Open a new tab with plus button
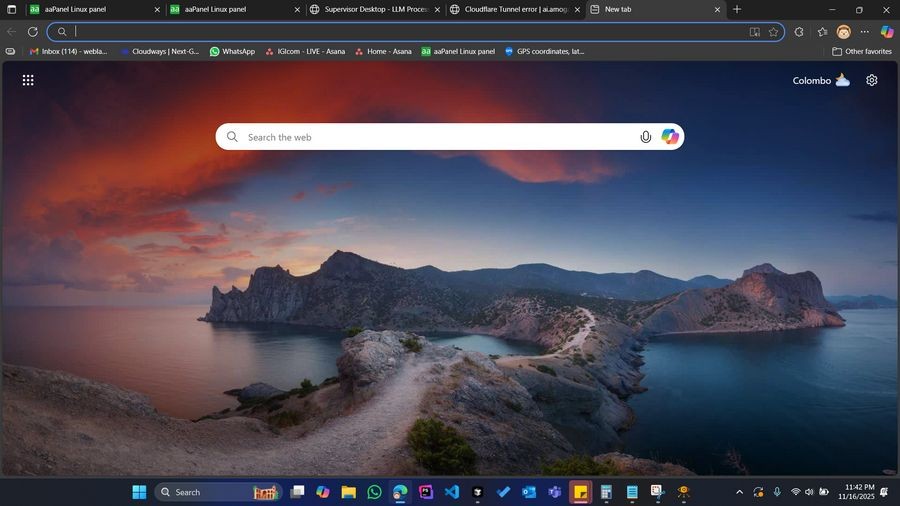900x506 pixels. tap(737, 9)
